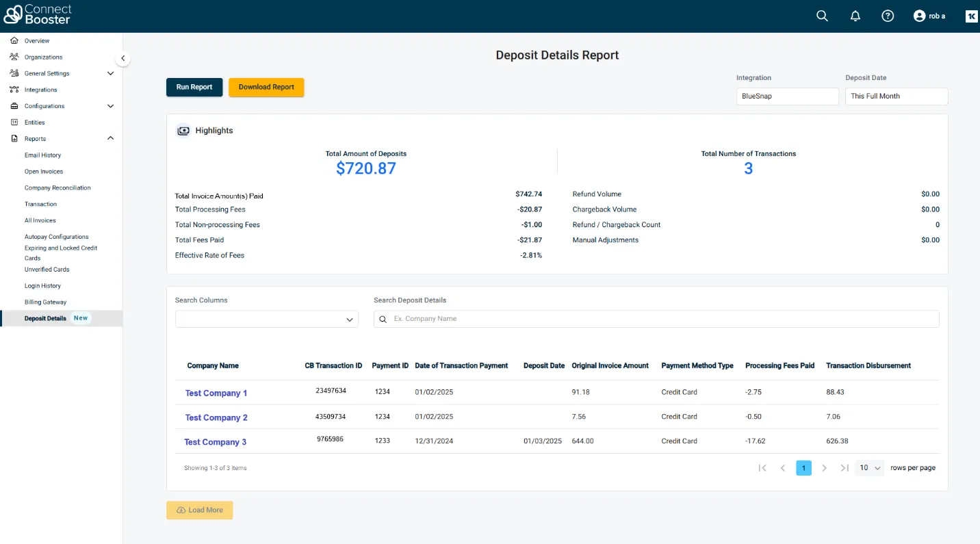Go to next page arrow
Viewport: 980px width, 544px height.
pos(824,468)
